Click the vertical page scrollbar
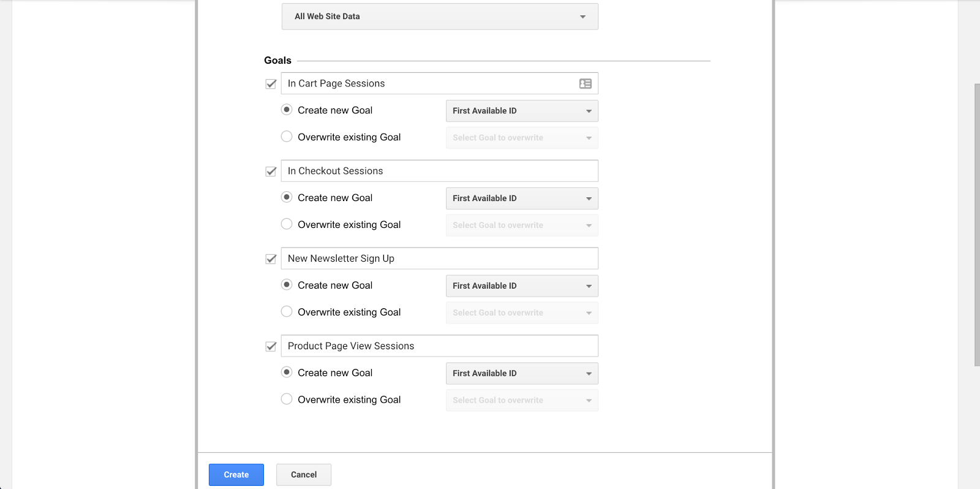Viewport: 980px width, 489px height. tap(976, 226)
